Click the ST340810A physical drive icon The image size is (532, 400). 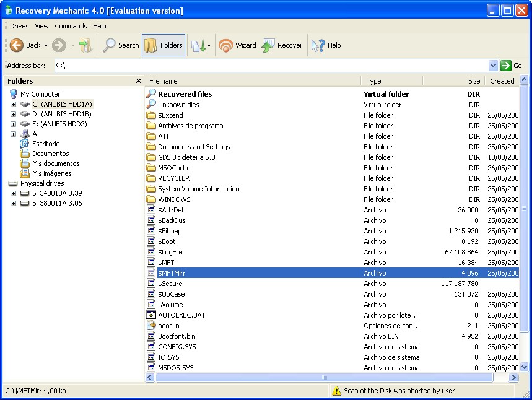click(25, 193)
